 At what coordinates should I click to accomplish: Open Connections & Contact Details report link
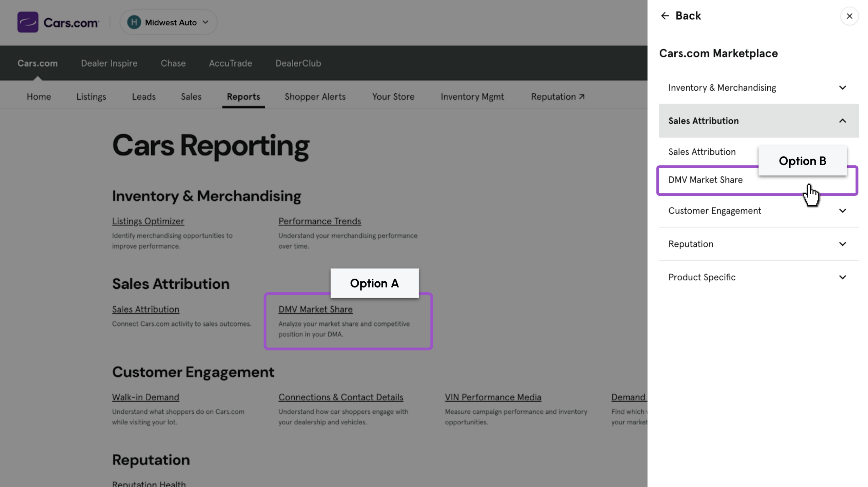coord(341,397)
